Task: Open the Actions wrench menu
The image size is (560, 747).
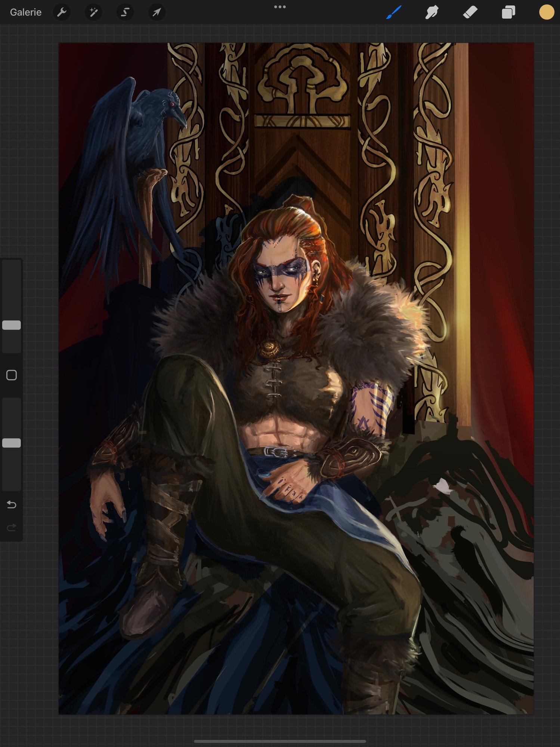Action: click(62, 12)
